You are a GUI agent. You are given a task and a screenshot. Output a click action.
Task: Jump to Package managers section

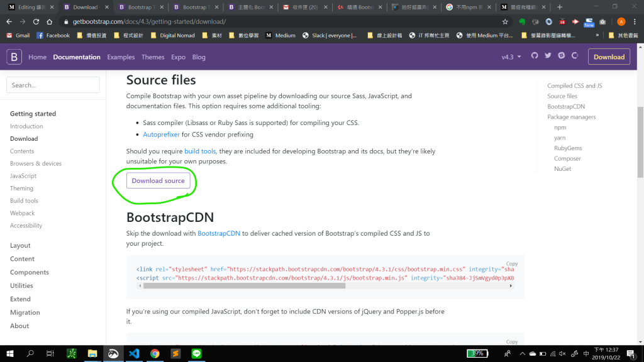(x=571, y=117)
